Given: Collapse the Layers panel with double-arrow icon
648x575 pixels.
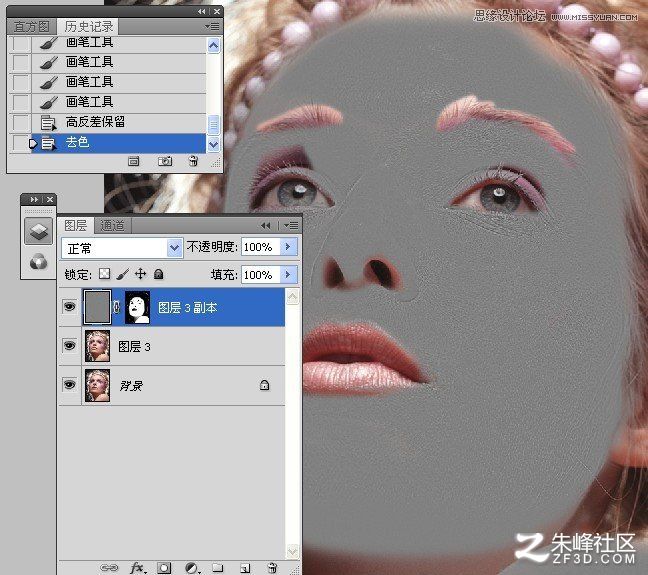Looking at the screenshot, I should [266, 225].
